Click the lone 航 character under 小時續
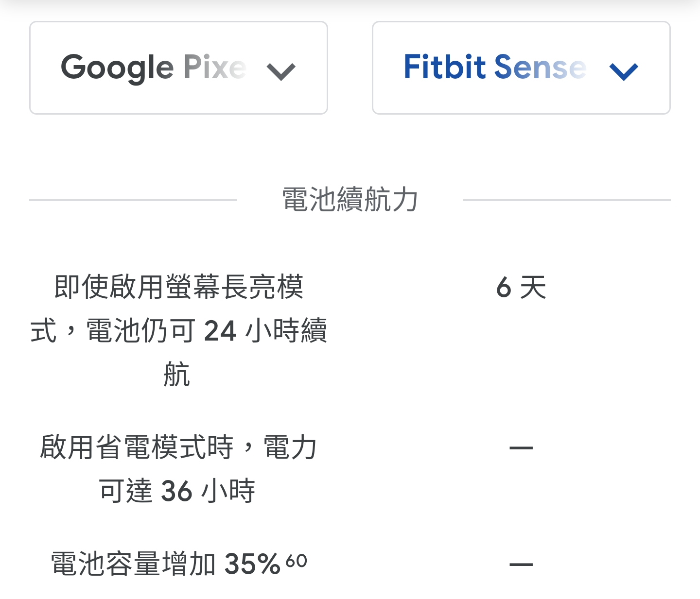The image size is (700, 599). click(x=176, y=374)
